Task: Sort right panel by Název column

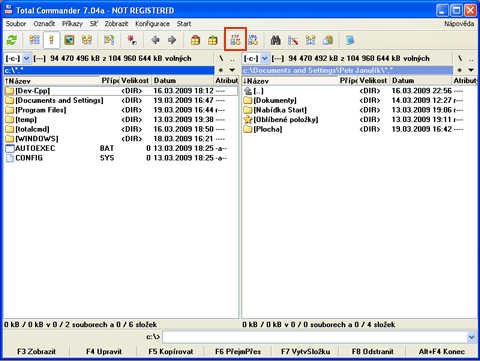Action: coord(290,81)
